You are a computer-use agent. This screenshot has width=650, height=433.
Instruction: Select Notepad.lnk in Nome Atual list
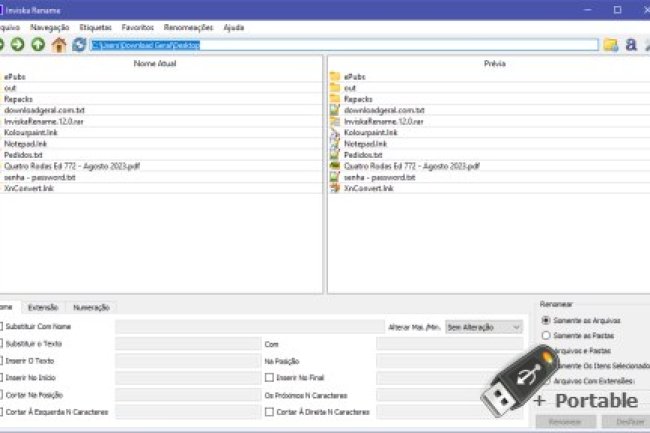pos(25,144)
